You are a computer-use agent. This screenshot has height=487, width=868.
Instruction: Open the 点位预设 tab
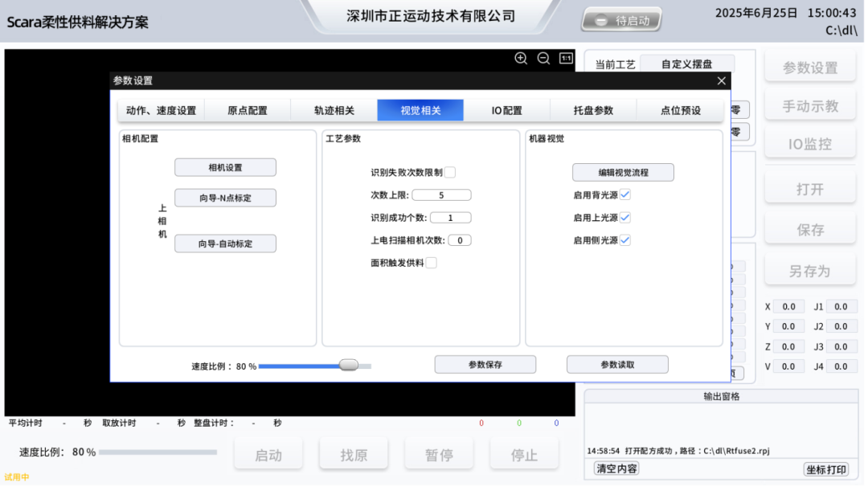pos(678,109)
